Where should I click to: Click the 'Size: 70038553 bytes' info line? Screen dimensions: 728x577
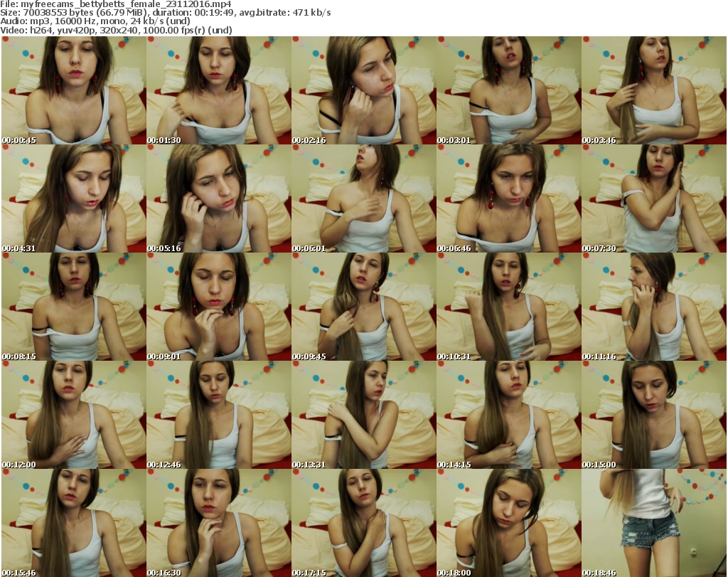pos(165,13)
